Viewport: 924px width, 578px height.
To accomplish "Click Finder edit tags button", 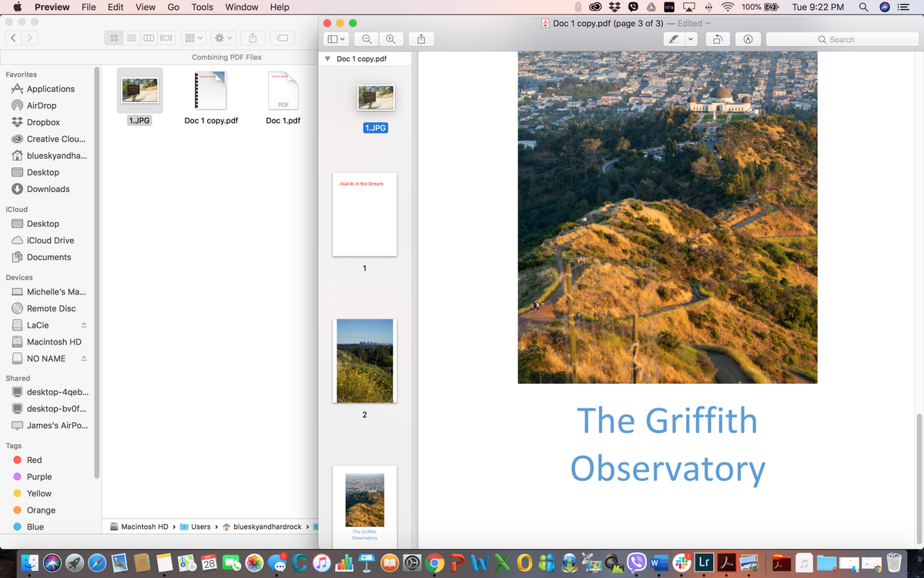I will point(283,38).
